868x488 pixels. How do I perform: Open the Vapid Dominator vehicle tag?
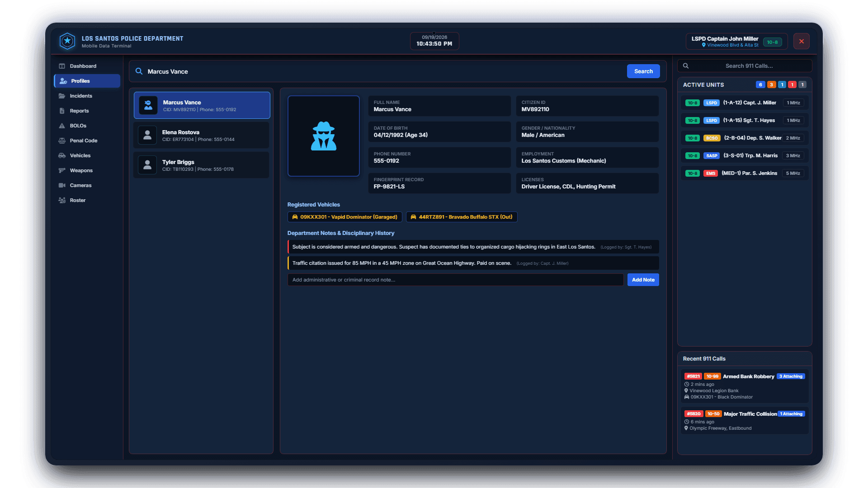344,217
